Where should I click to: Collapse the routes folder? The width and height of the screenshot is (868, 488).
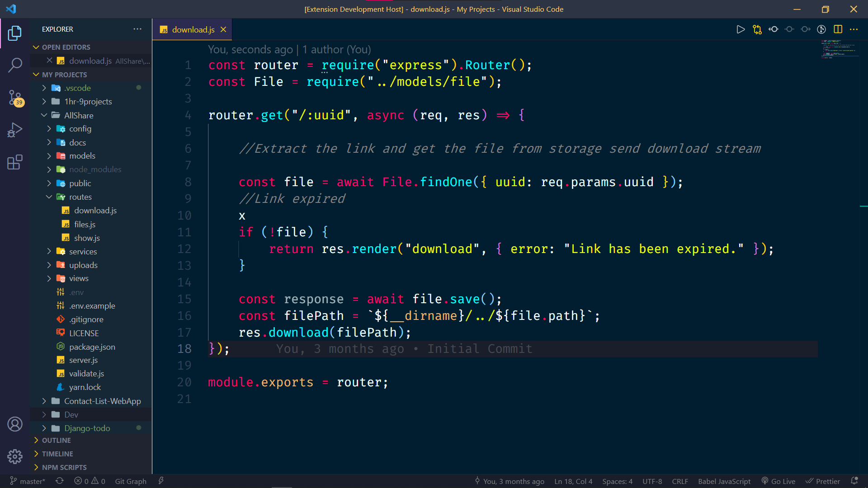pyautogui.click(x=80, y=197)
